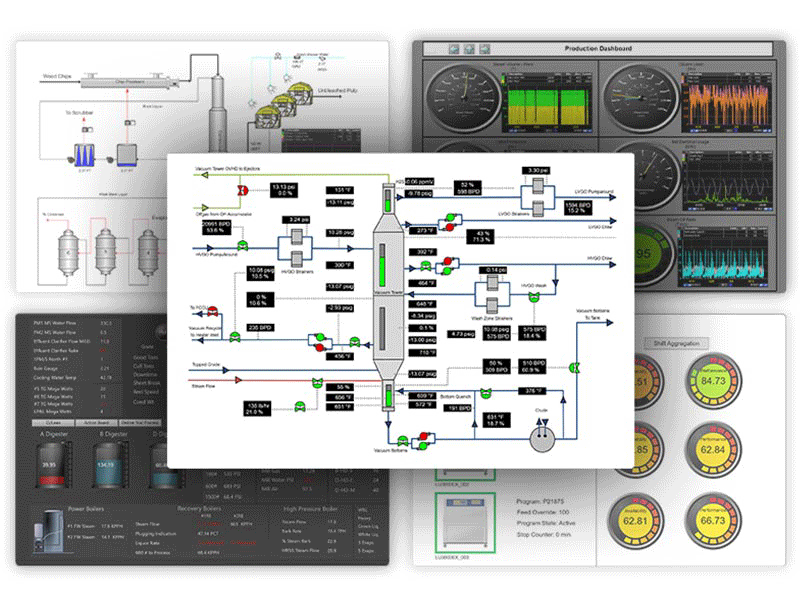Image resolution: width=800 pixels, height=604 pixels.
Task: Select the round Crude vessel symbol
Action: 542,439
